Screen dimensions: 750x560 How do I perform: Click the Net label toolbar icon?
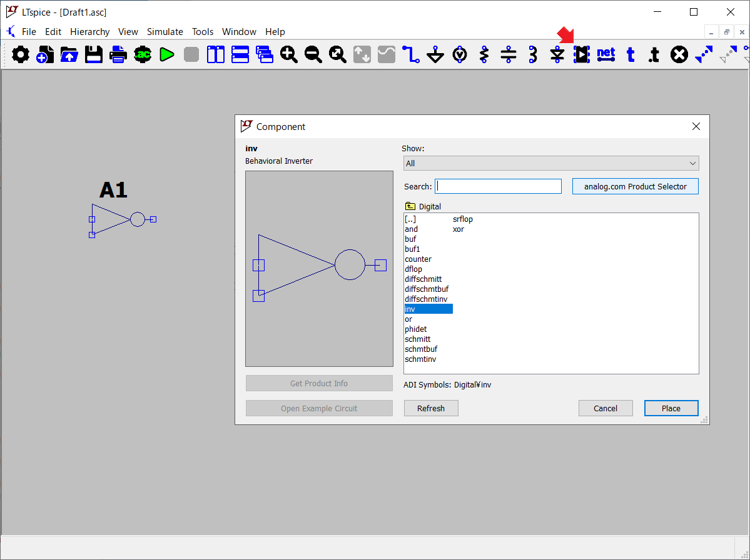(x=606, y=55)
